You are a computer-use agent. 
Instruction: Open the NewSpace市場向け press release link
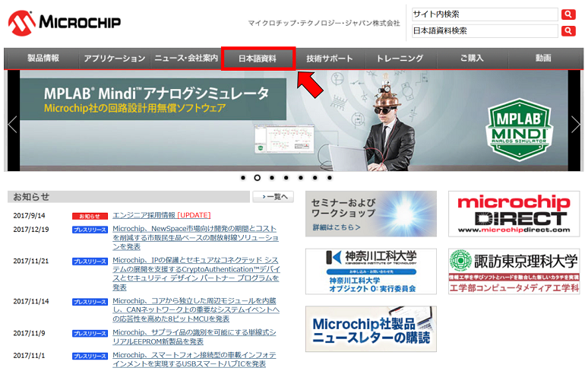[195, 237]
